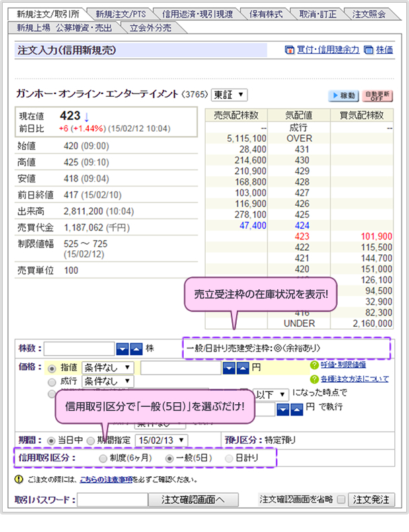
Task: Select 日計り margin type
Action: pyautogui.click(x=229, y=459)
